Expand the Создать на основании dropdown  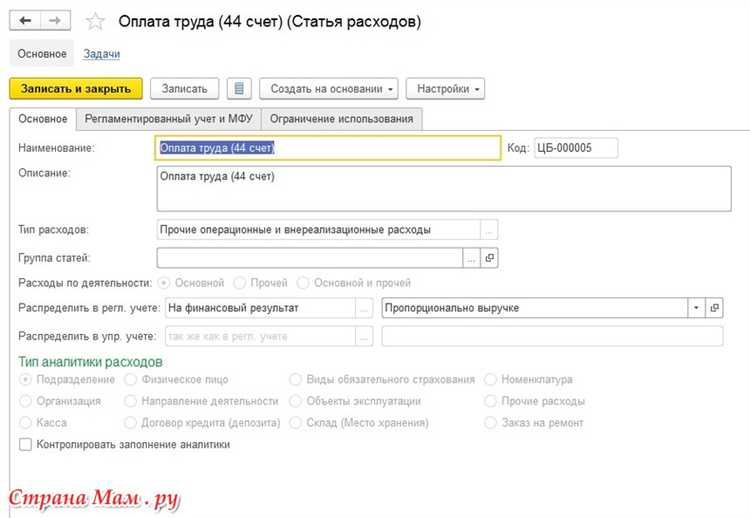(329, 88)
